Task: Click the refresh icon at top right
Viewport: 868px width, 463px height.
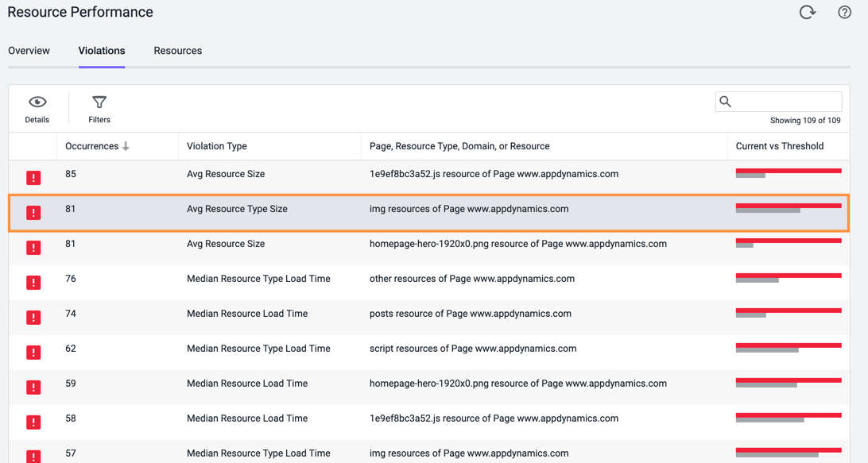Action: click(x=807, y=12)
